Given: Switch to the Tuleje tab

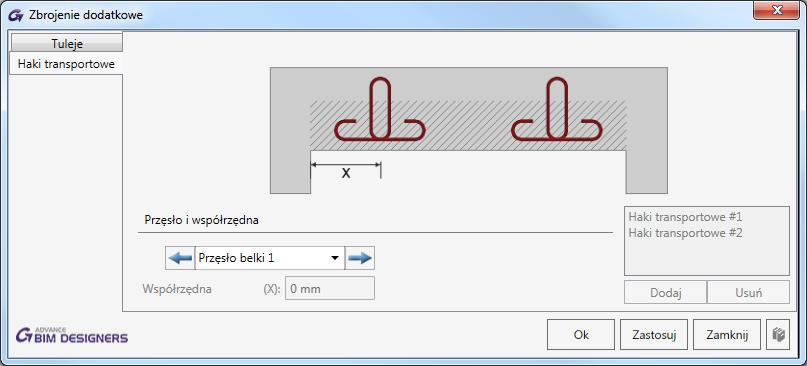Looking at the screenshot, I should coord(67,44).
